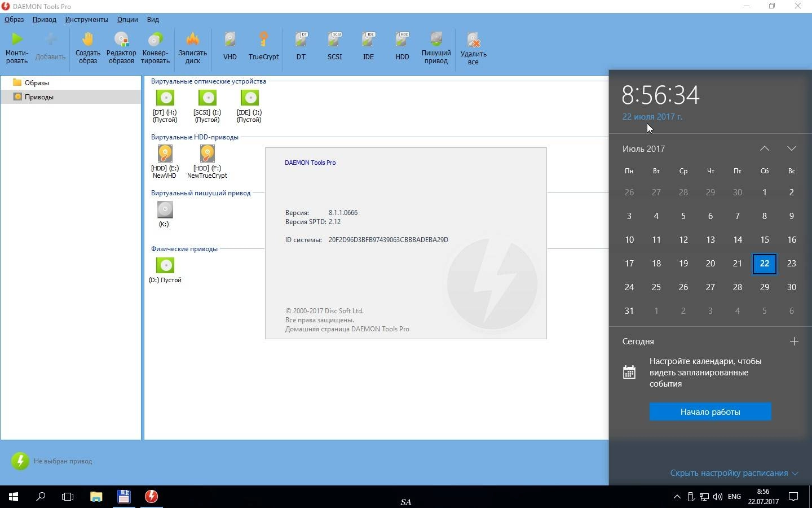Click the floppy disk app on taskbar
Image resolution: width=812 pixels, height=508 pixels.
(124, 497)
